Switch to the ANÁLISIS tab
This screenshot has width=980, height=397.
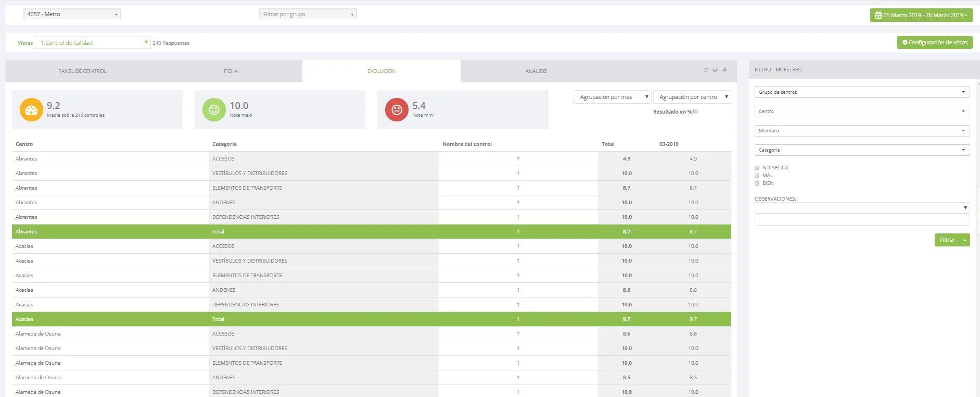536,71
